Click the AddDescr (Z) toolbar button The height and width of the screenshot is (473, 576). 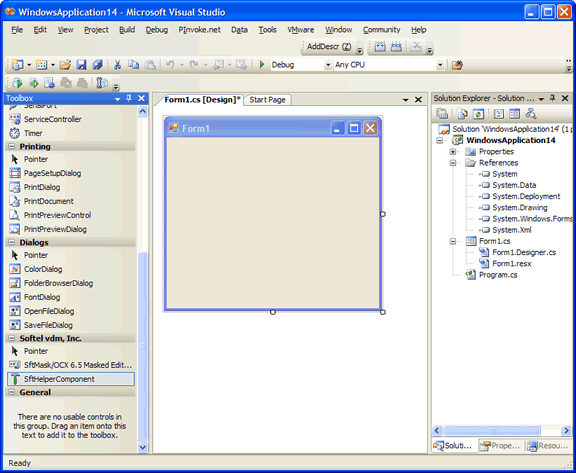(329, 47)
